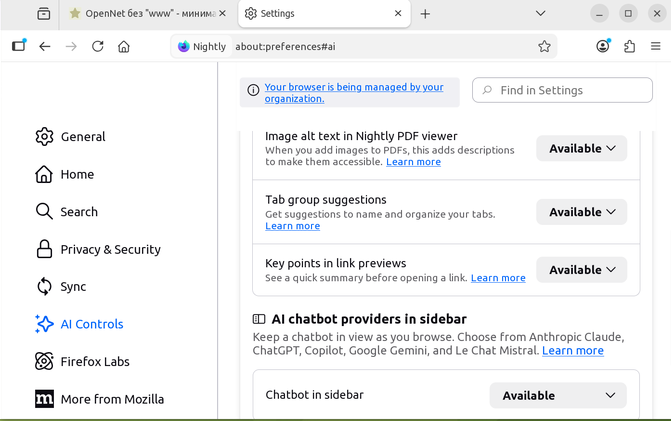Open Firefox Labs settings category
Viewport: 671px width, 421px height.
[95, 361]
